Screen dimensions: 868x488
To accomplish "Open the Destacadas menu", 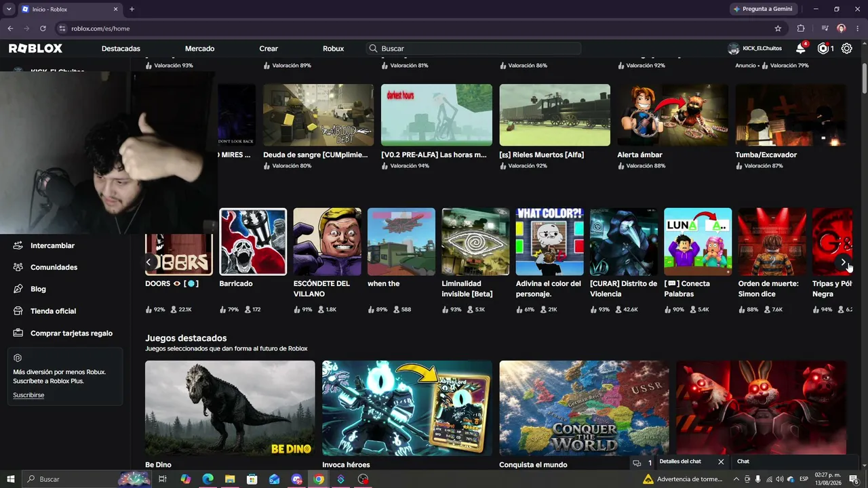I will coord(121,49).
